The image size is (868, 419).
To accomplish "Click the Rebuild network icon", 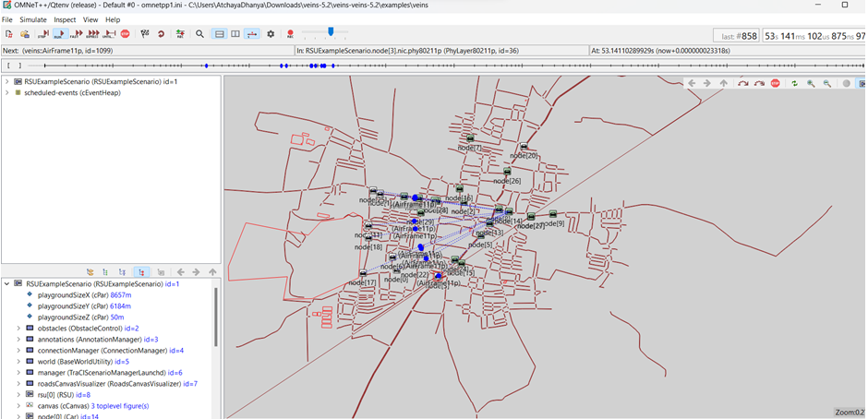I will [161, 34].
